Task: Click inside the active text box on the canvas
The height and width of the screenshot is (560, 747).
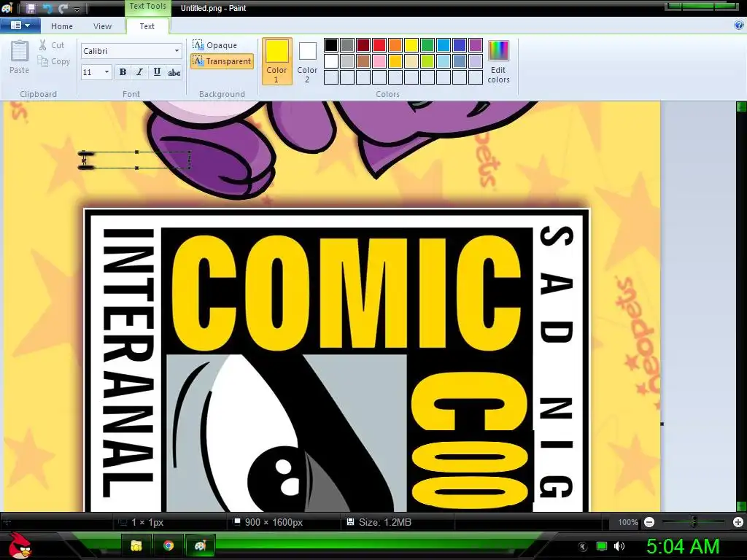Action: pyautogui.click(x=137, y=160)
